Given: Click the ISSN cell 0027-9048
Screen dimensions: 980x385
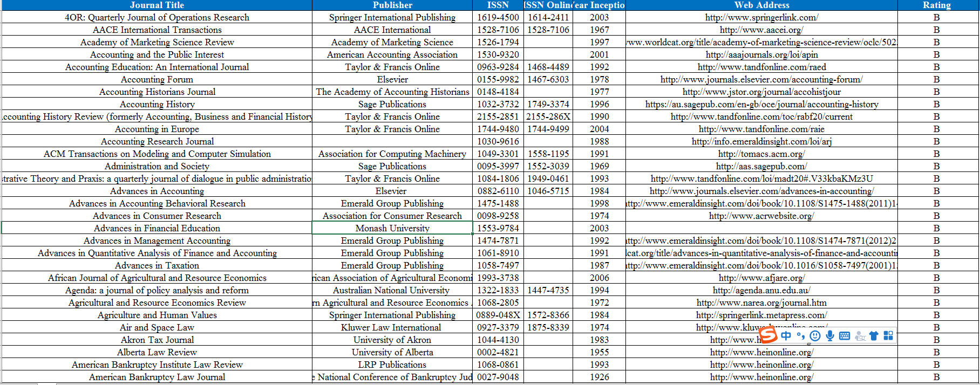Looking at the screenshot, I should (x=498, y=377).
